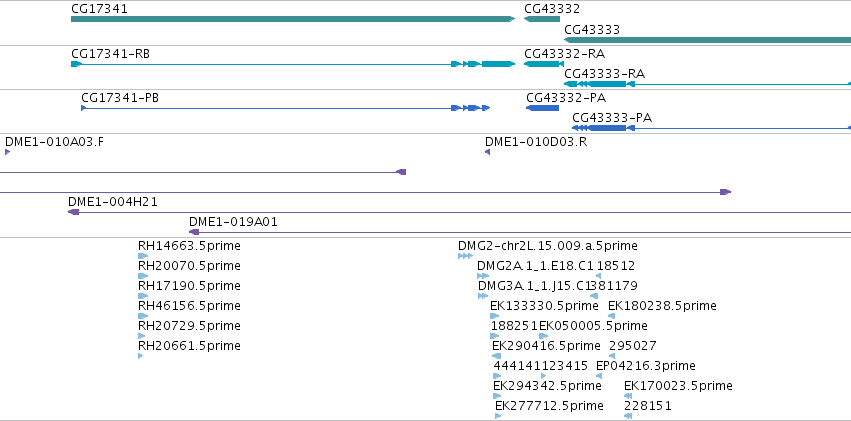This screenshot has height=421, width=851.
Task: Click the DME1-010D03.R marker arrow
Action: tap(487, 152)
